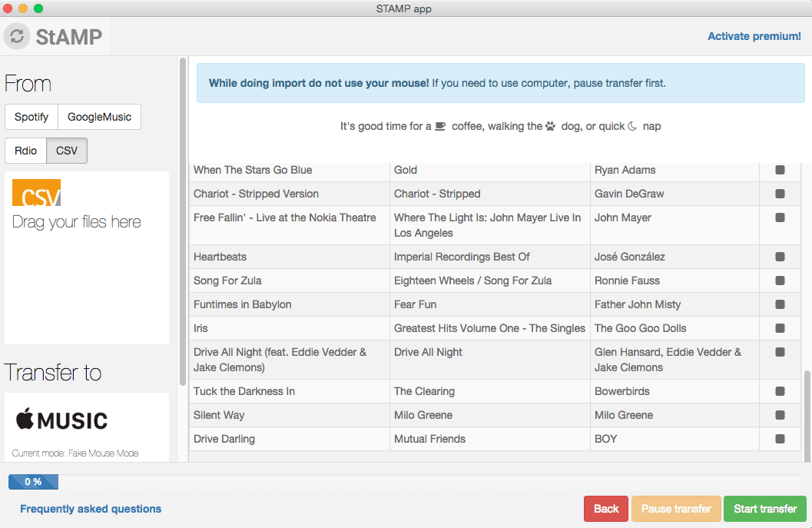Screen dimensions: 812x528
Task: Click artist BOY cell
Action: [x=674, y=440]
